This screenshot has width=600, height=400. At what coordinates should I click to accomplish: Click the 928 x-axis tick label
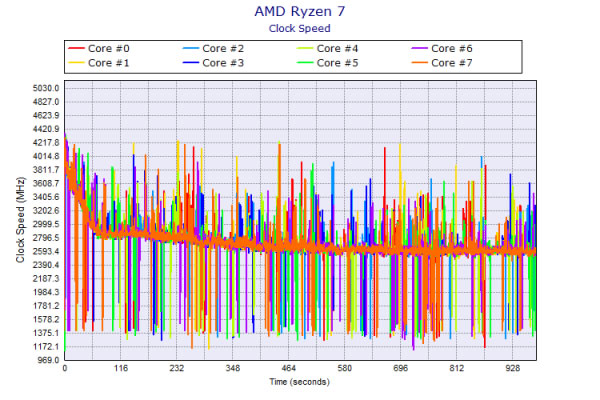[513, 368]
